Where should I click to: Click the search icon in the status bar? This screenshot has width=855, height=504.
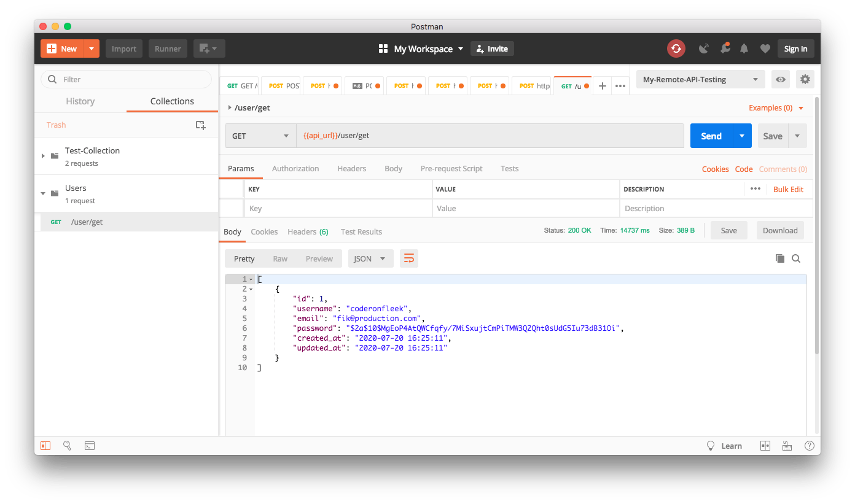(x=68, y=446)
